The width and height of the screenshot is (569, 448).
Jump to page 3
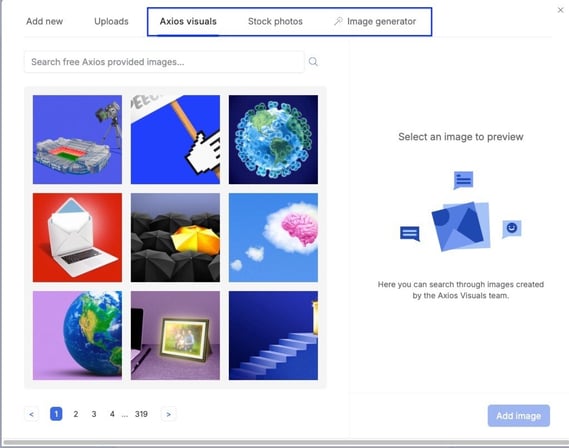click(x=94, y=414)
